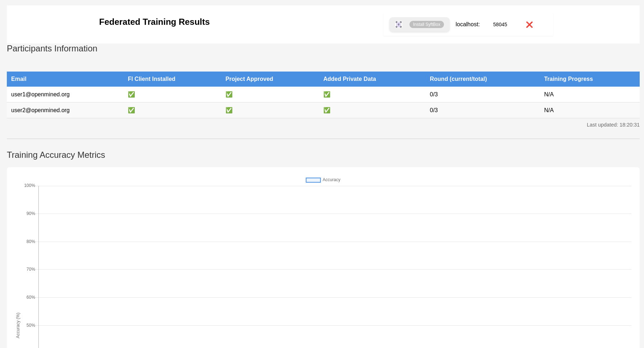Click user2's Added Private Data checkmark
The width and height of the screenshot is (644, 348).
coord(327,110)
